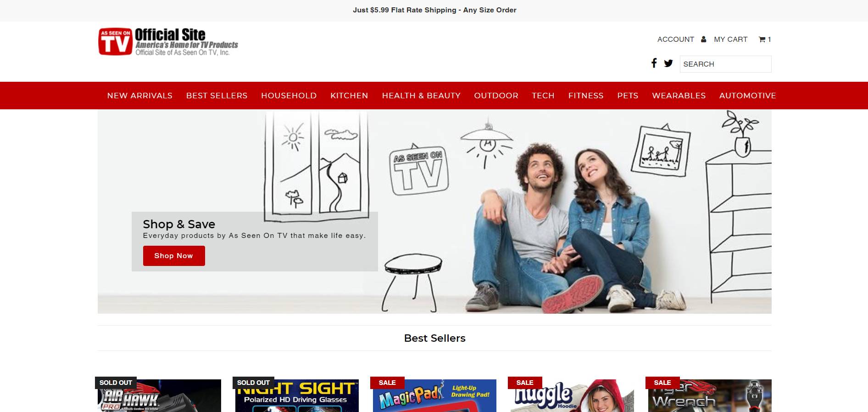Click the account person icon
The height and width of the screenshot is (412, 868).
pyautogui.click(x=703, y=40)
